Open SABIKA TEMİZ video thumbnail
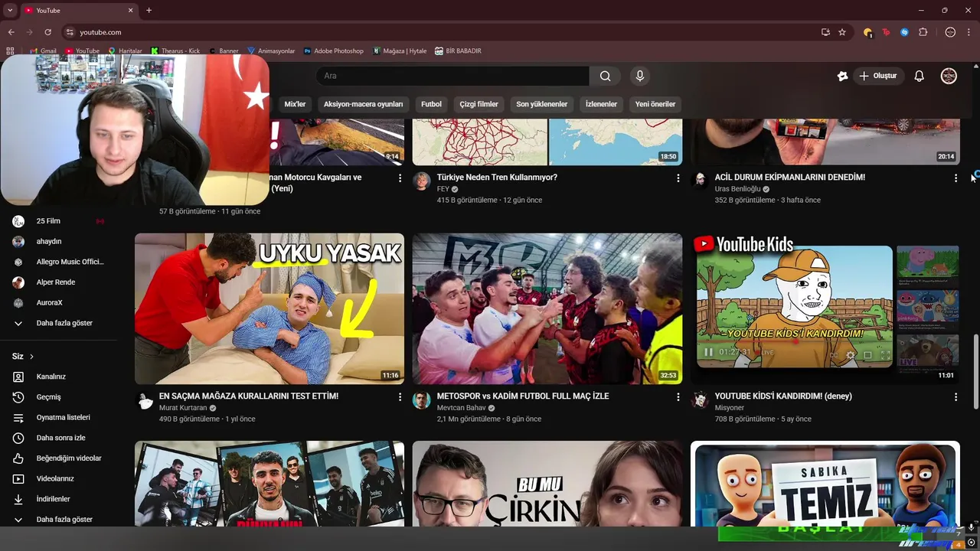Image resolution: width=980 pixels, height=551 pixels. tap(825, 484)
